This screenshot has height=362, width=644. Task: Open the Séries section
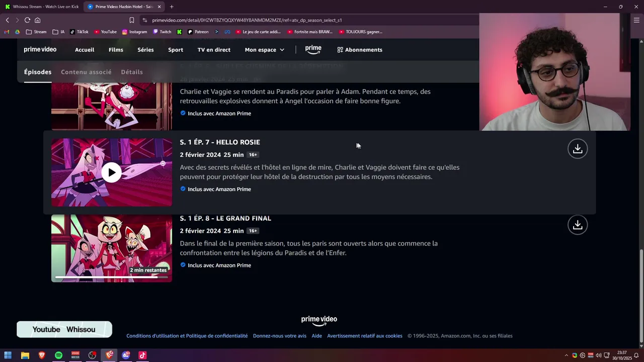point(145,50)
